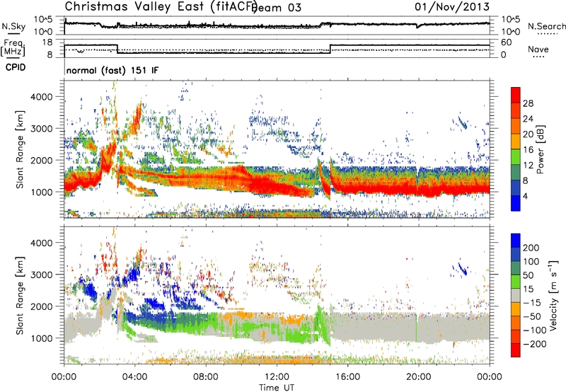Click the right '10^0' noise axis tick
This screenshot has height=392, width=566.
click(511, 32)
